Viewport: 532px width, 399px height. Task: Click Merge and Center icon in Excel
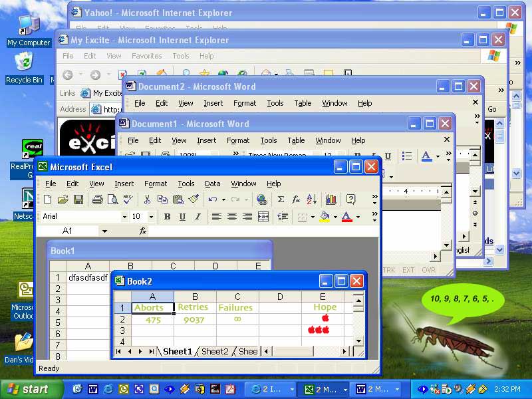click(263, 217)
